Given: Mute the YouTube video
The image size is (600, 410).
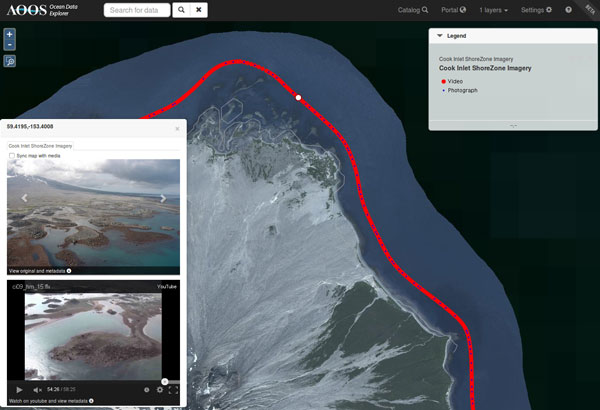Looking at the screenshot, I should tap(37, 389).
